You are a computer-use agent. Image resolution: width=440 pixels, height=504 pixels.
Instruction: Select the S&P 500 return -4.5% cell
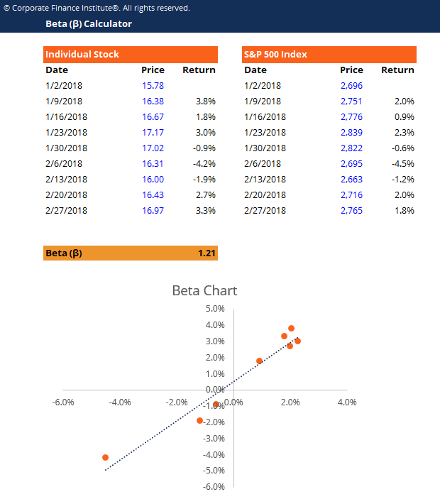click(403, 164)
